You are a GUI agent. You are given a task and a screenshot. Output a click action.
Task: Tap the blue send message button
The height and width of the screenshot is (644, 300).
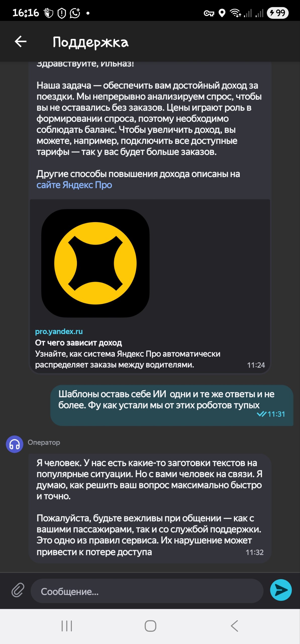281,590
